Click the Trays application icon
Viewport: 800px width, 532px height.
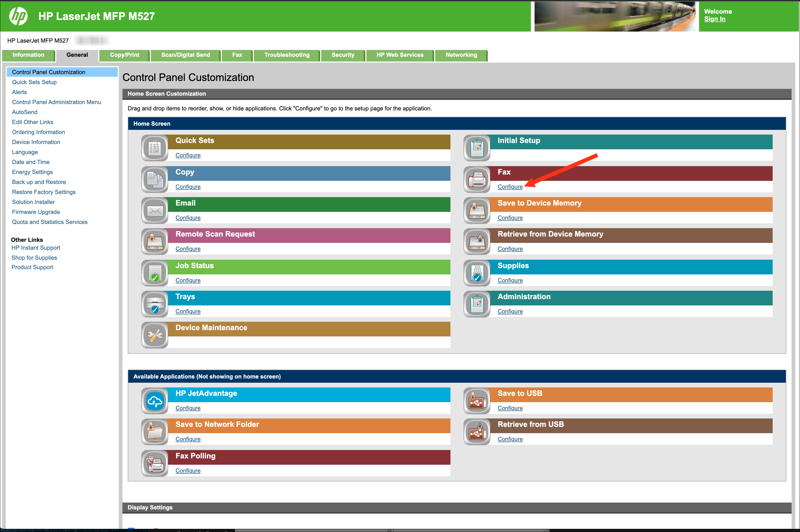click(155, 304)
